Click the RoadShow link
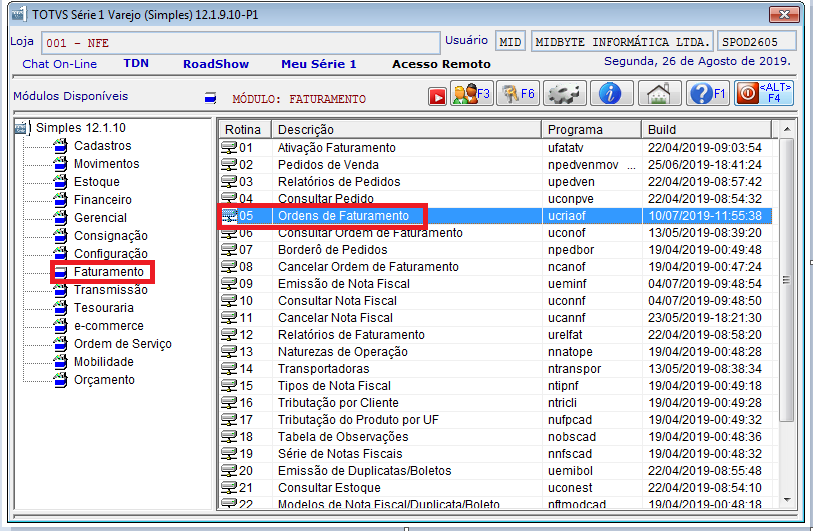This screenshot has height=531, width=813. pos(216,64)
